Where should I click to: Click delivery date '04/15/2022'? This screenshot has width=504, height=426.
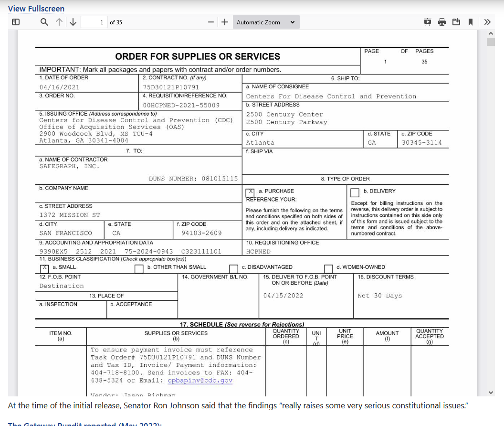(x=283, y=295)
